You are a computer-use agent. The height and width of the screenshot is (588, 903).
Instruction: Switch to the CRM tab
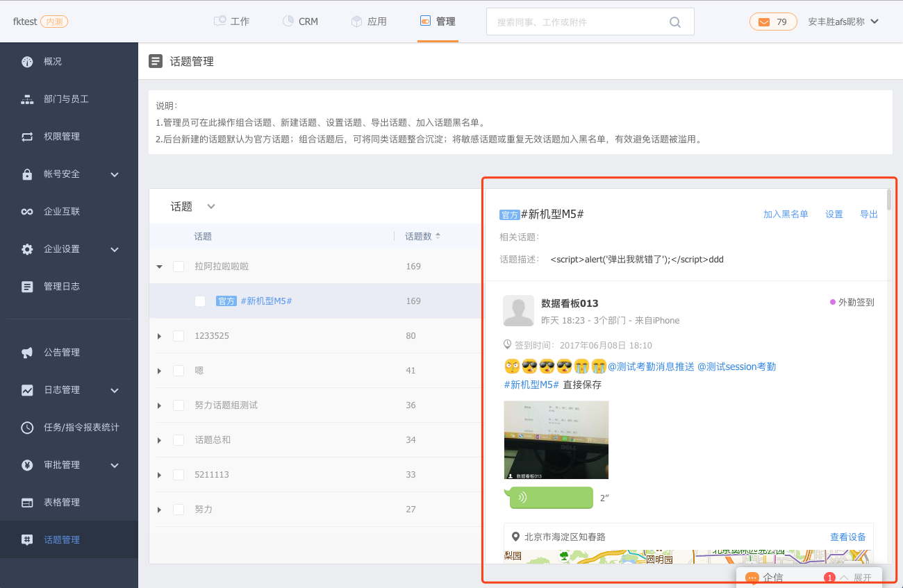coord(300,22)
